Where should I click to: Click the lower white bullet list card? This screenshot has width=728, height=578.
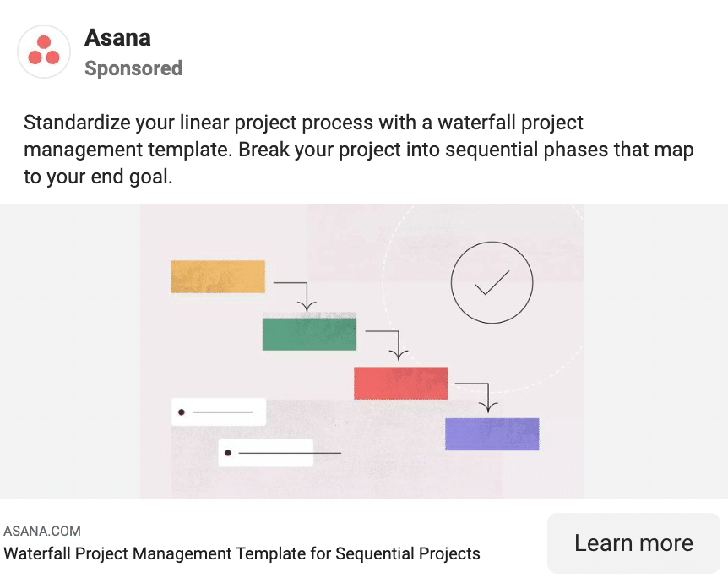[x=265, y=453]
